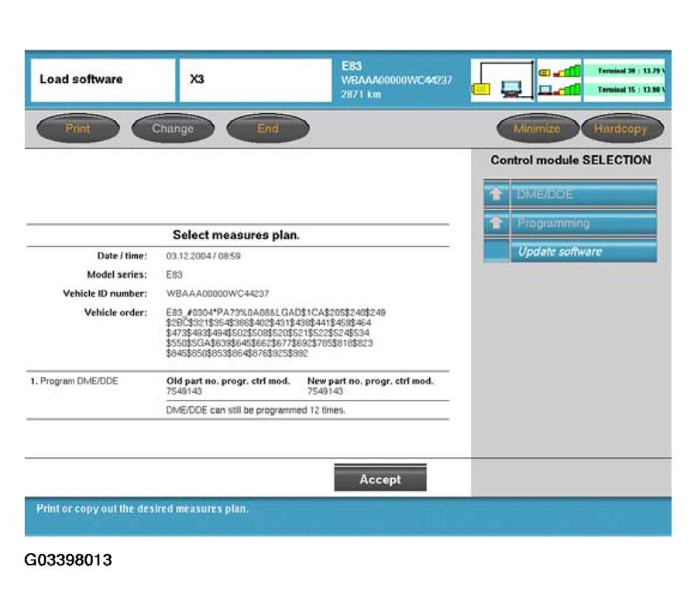Click the up arrow beside Programming
This screenshot has width=697, height=616.
pos(496,224)
